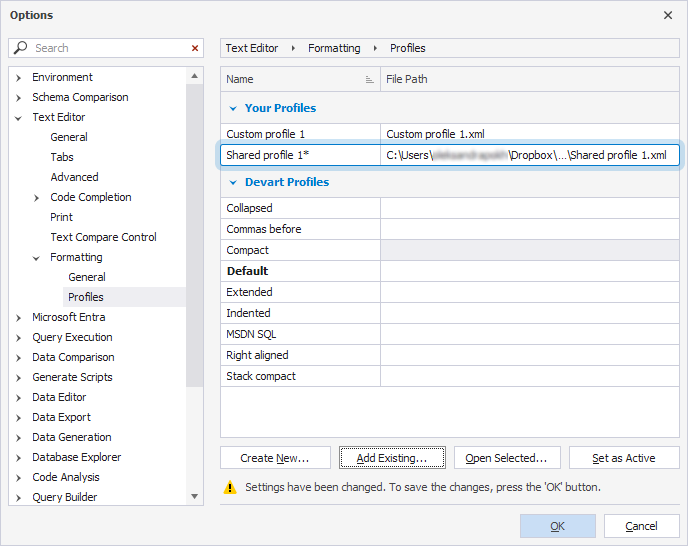This screenshot has height=546, width=688.
Task: Collapse the Text Editor tree node
Action: 19,117
